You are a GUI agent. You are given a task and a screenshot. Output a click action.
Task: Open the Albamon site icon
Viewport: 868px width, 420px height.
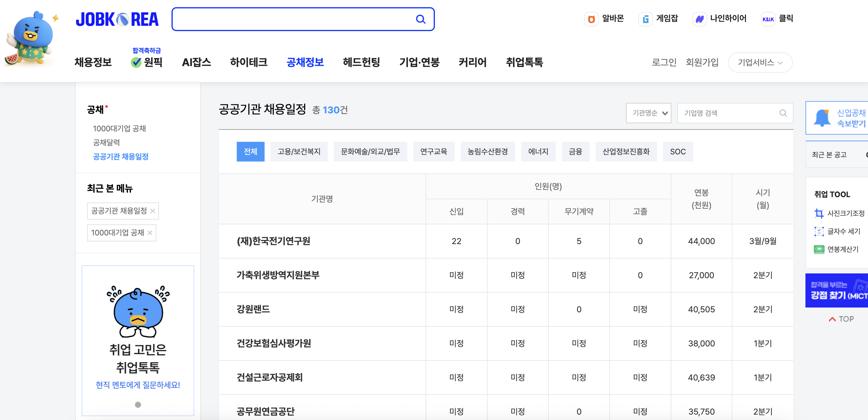[591, 19]
